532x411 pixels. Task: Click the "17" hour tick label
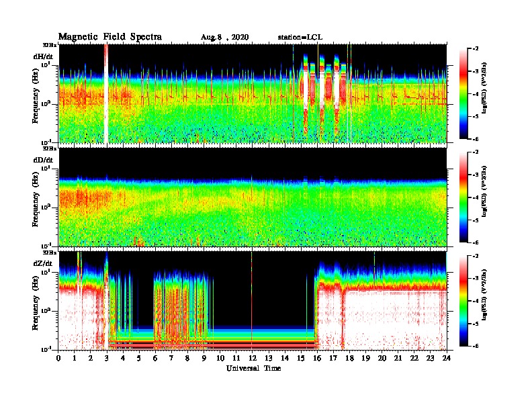pyautogui.click(x=334, y=358)
